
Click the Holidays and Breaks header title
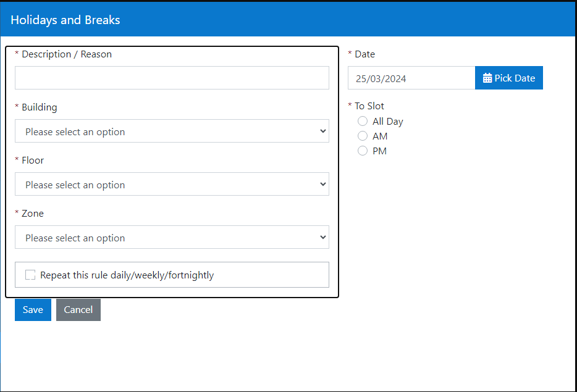65,20
